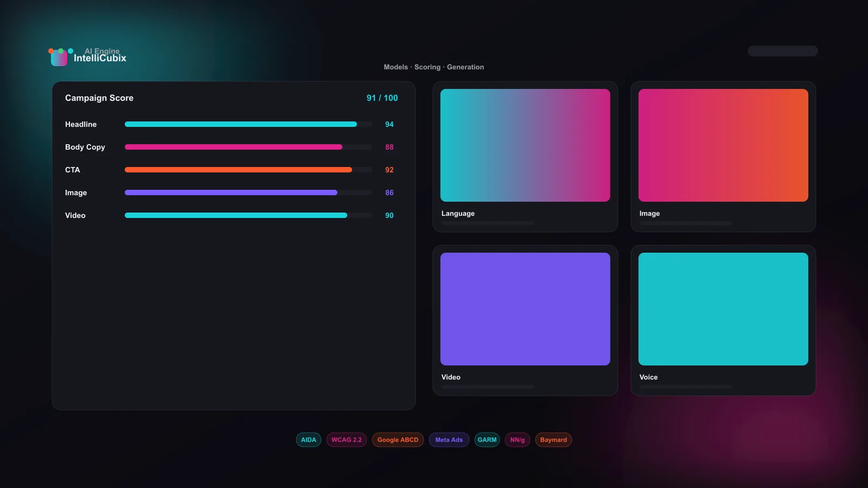Image resolution: width=868 pixels, height=488 pixels.
Task: Select the AIDA framework tag
Action: (309, 440)
